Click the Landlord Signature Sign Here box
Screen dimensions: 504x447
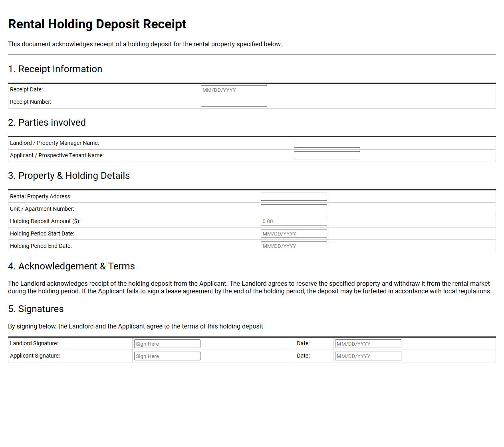coord(167,344)
